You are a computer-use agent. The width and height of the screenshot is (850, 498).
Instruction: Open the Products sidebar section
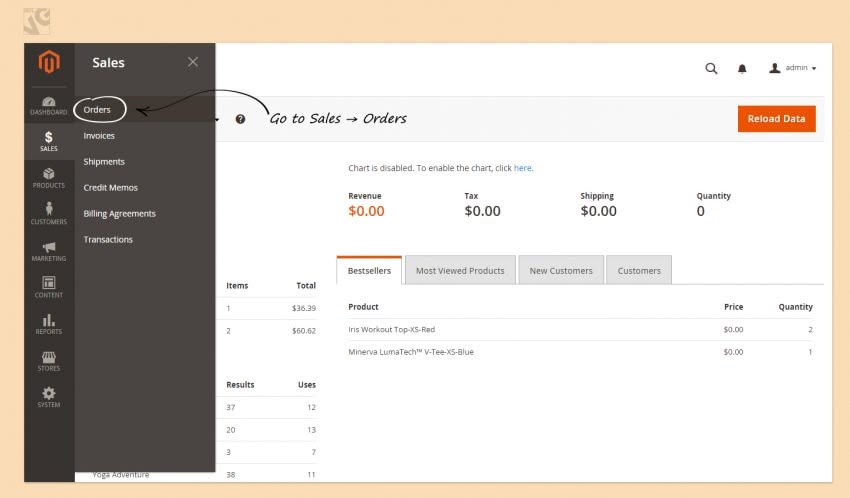pyautogui.click(x=49, y=178)
